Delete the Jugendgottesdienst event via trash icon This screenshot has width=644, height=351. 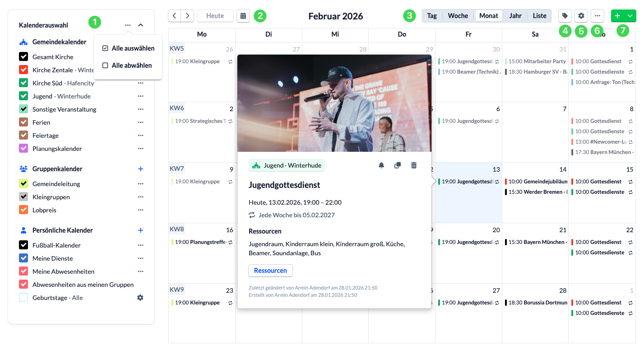[414, 165]
